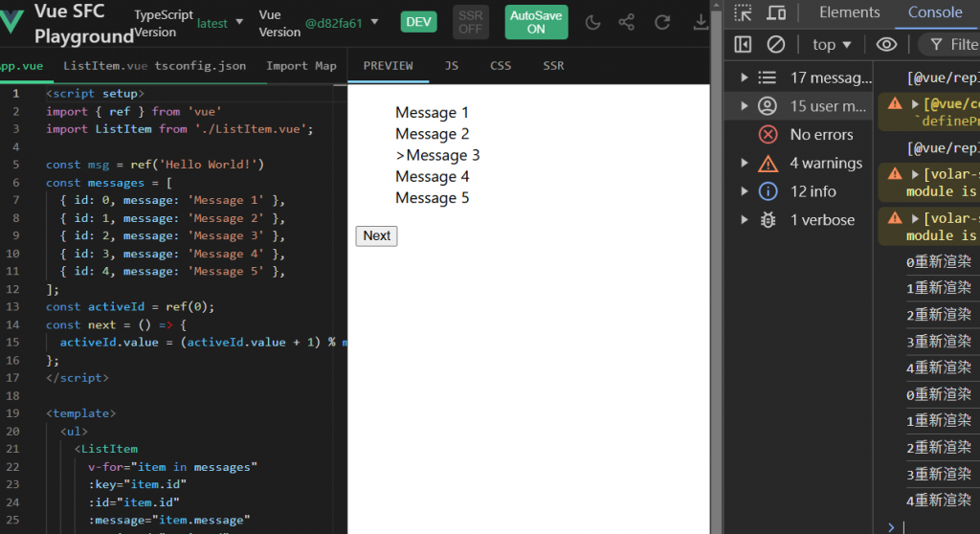Click line number 21 in editor gutter
The width and height of the screenshot is (980, 534).
[13, 449]
